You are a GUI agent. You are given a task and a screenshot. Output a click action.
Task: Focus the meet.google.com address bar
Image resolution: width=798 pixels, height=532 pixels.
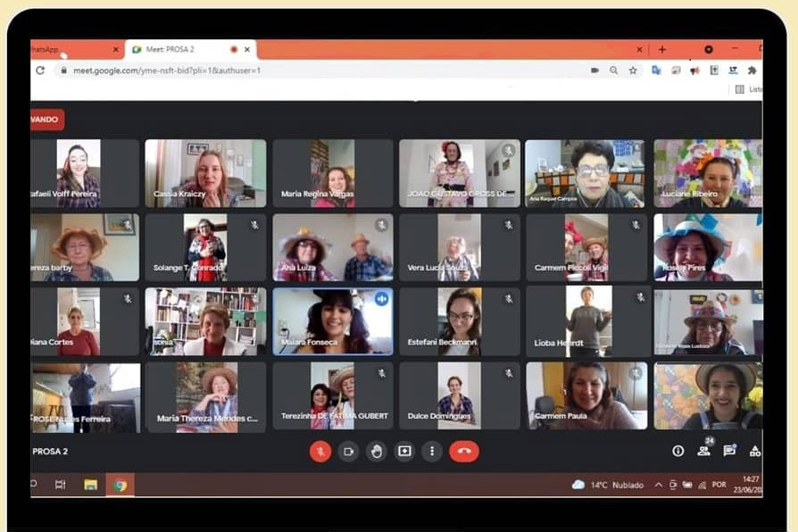pyautogui.click(x=326, y=71)
